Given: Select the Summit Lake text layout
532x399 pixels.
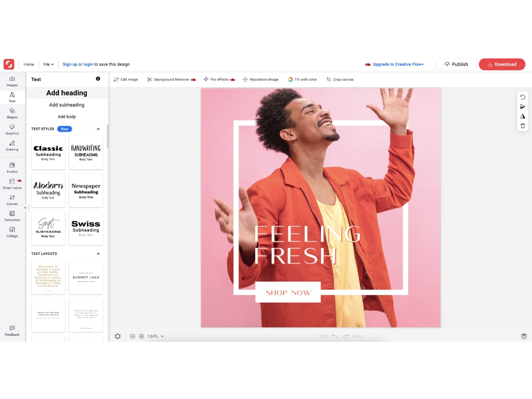Looking at the screenshot, I should pyautogui.click(x=86, y=278).
